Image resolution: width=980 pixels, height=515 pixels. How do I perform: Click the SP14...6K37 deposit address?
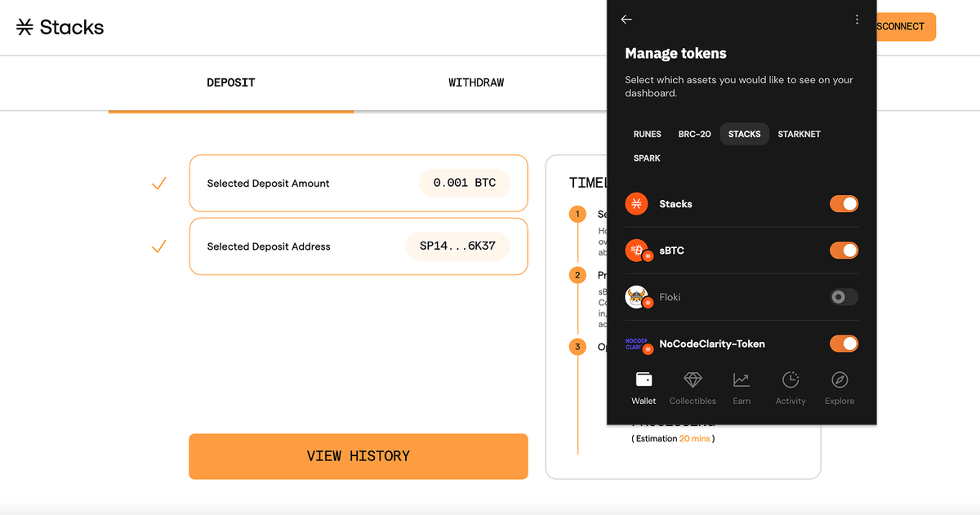[x=457, y=246]
